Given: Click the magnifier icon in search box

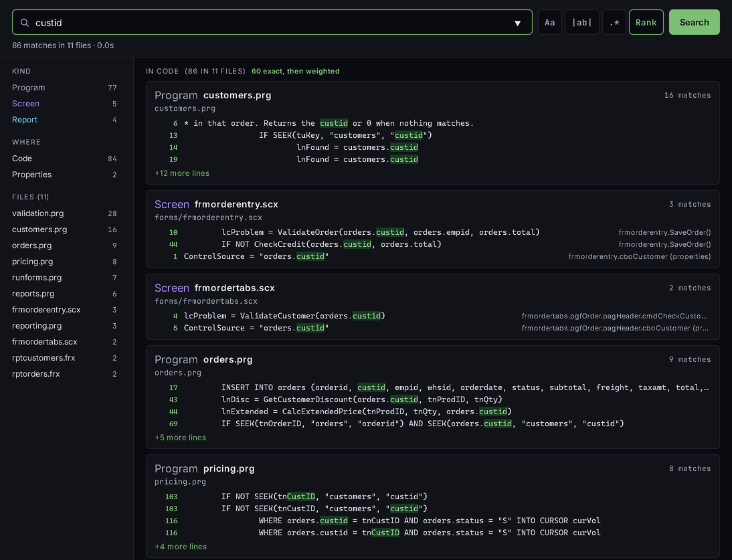Looking at the screenshot, I should click(25, 22).
